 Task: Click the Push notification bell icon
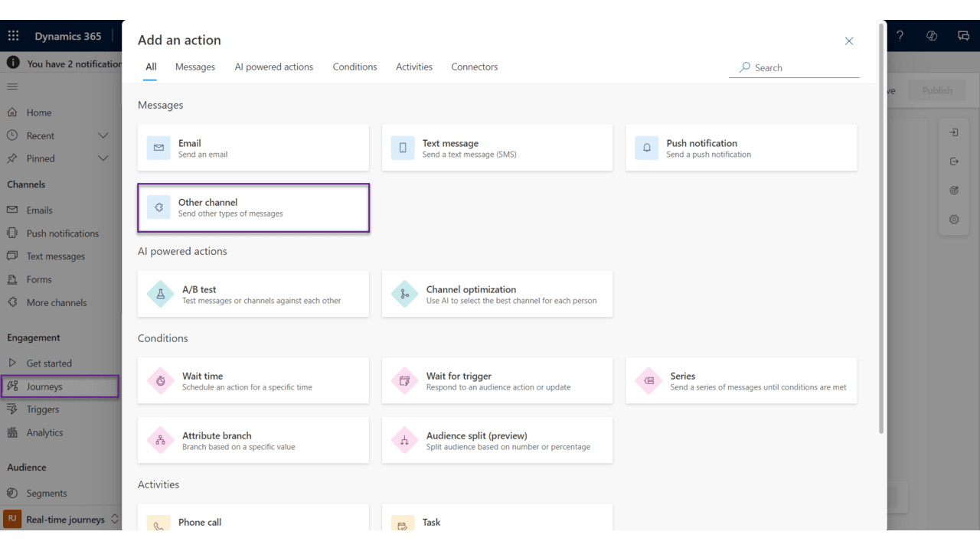pyautogui.click(x=647, y=148)
